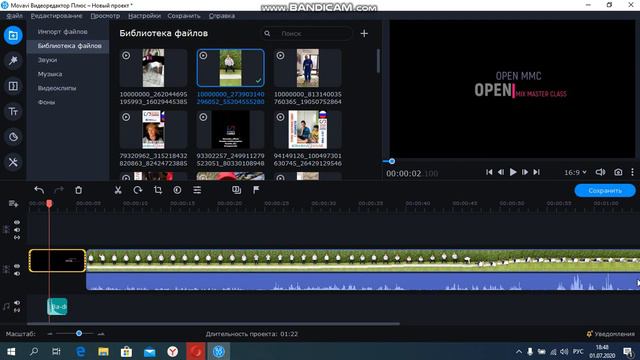This screenshot has width=640, height=360.
Task: Decrease timeline zoom with minus icon
Action: tap(50, 334)
